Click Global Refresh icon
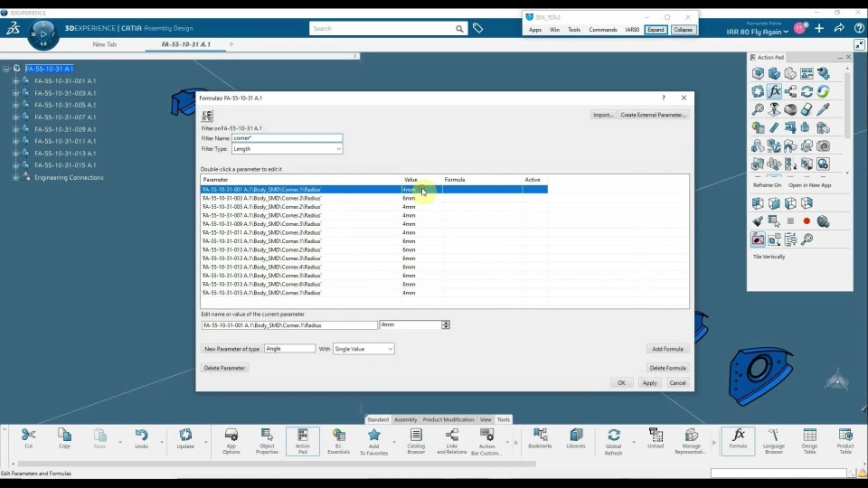 613,436
